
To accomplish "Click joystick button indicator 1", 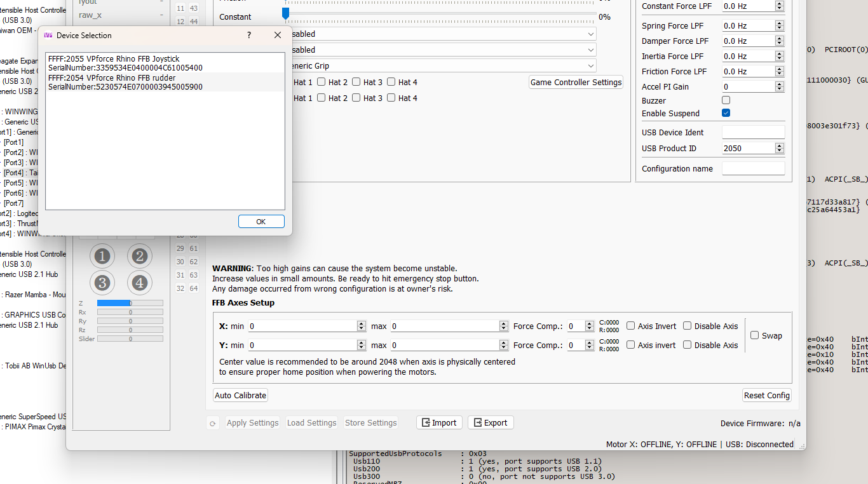I will 102,257.
